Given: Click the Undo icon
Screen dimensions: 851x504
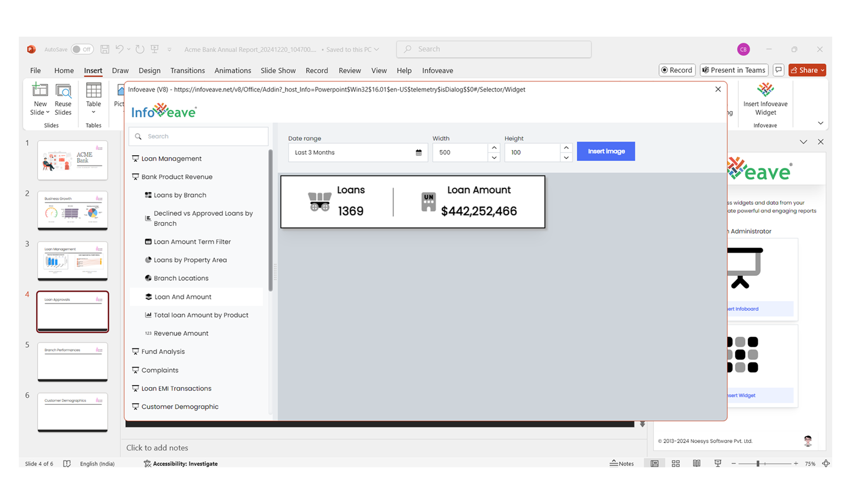Looking at the screenshot, I should pyautogui.click(x=119, y=49).
